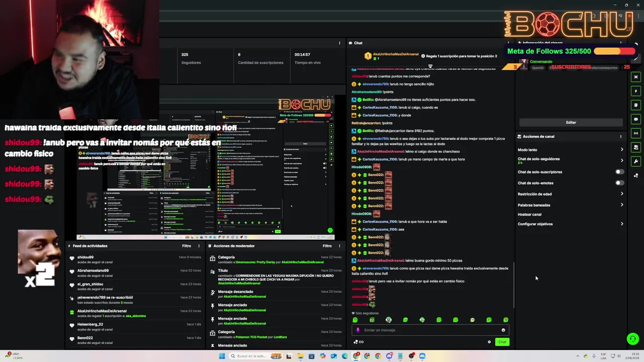Open File Explorer from the taskbar
This screenshot has height=362, width=644.
(x=300, y=356)
